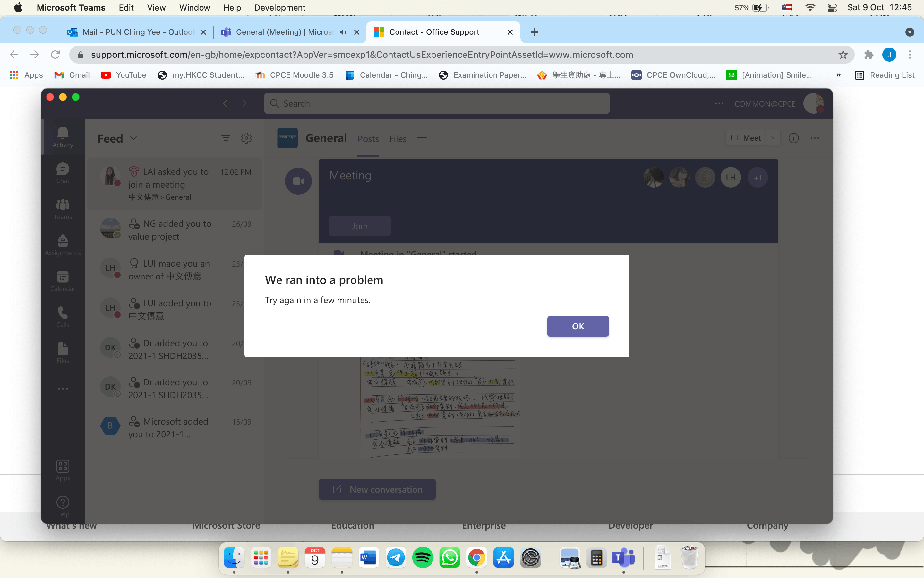The width and height of the screenshot is (924, 578).
Task: Click the Teams Search field
Action: click(437, 104)
